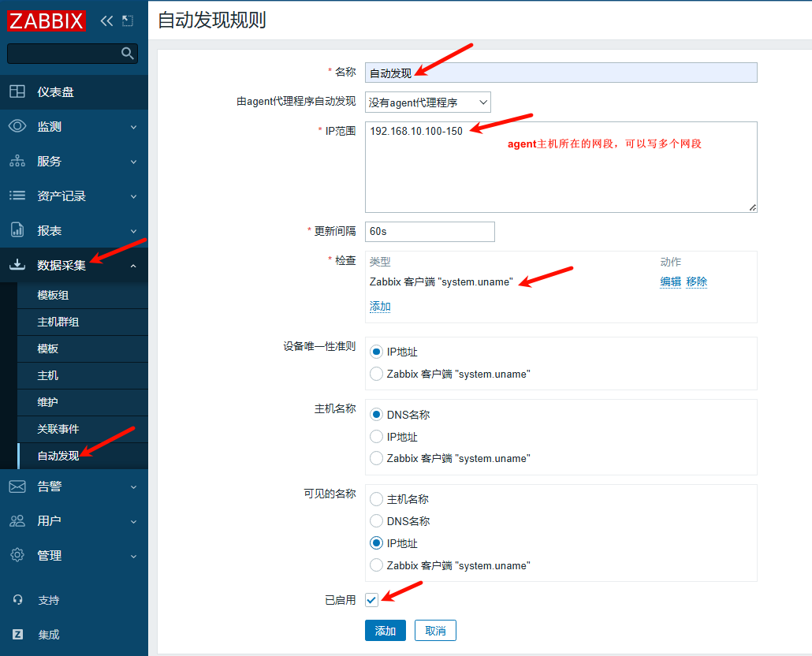Click the ZABBIX logo
This screenshot has width=812, height=656.
pyautogui.click(x=46, y=20)
